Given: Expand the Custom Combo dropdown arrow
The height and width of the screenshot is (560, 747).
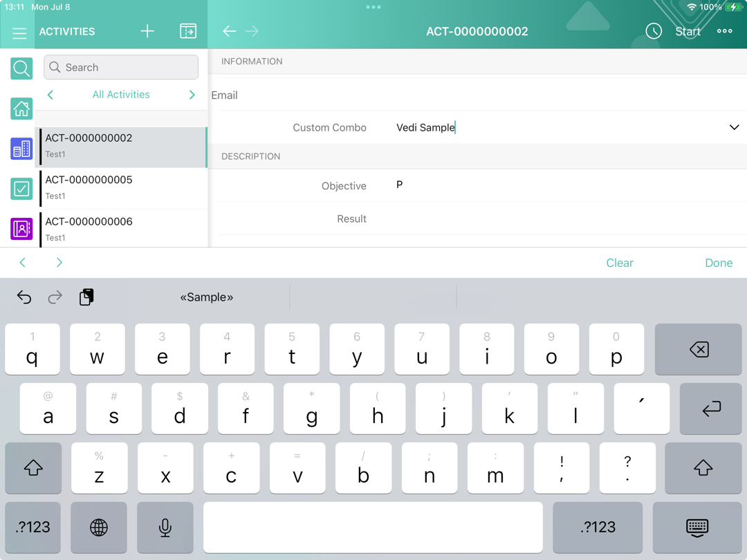Looking at the screenshot, I should coord(734,128).
